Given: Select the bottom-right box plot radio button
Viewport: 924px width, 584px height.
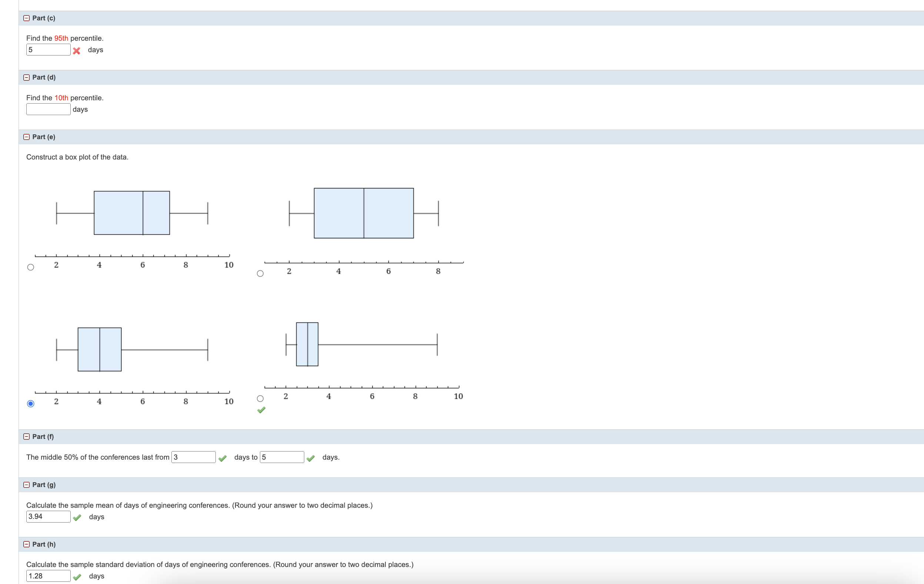Looking at the screenshot, I should point(261,398).
